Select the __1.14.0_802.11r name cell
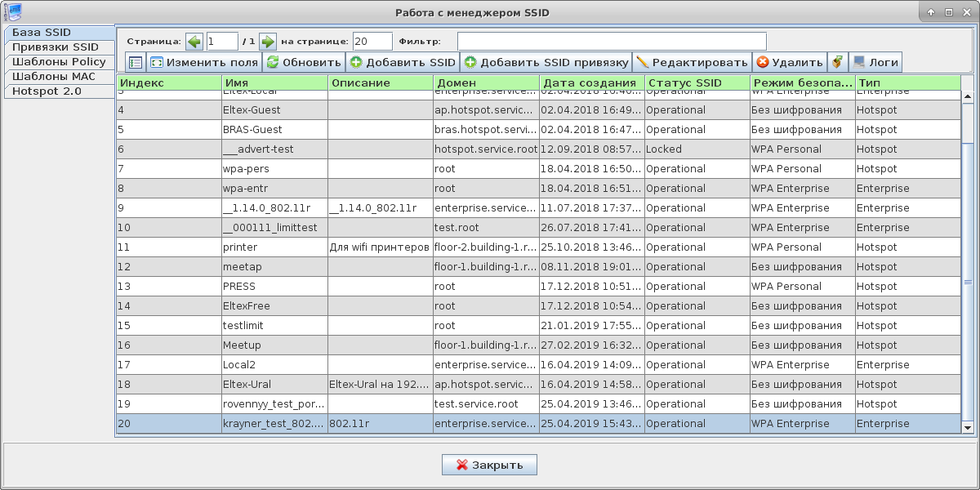Viewport: 980px width, 490px height. click(274, 208)
